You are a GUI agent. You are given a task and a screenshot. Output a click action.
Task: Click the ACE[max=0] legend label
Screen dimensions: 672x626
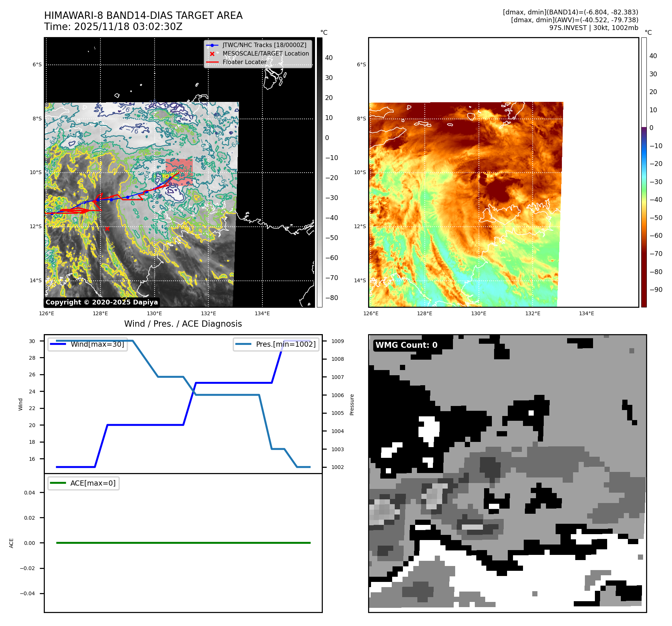[93, 483]
